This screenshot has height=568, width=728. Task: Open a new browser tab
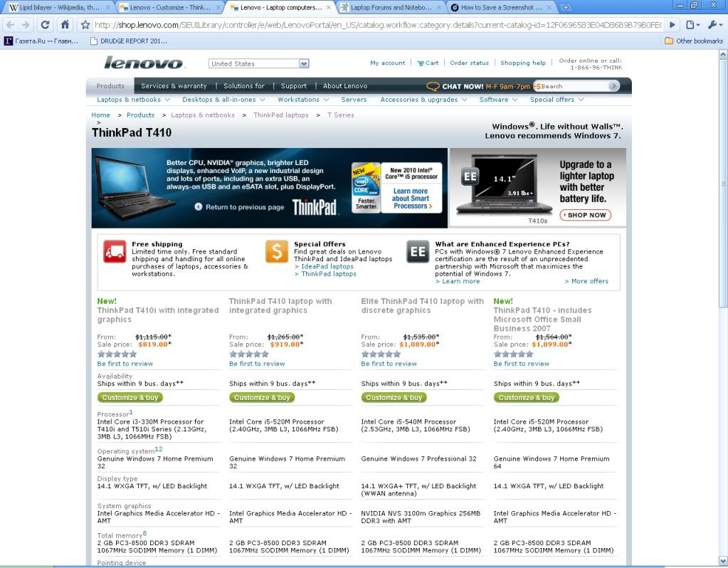(566, 7)
